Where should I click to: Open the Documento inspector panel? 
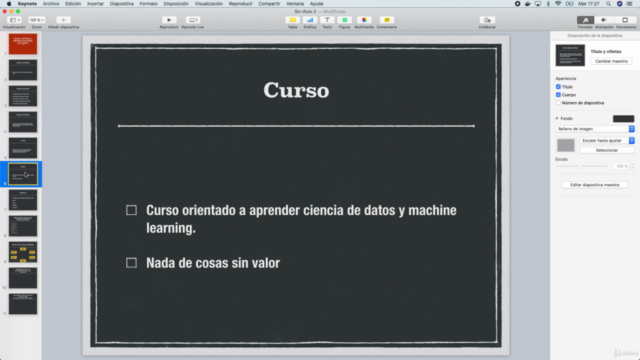pos(625,20)
